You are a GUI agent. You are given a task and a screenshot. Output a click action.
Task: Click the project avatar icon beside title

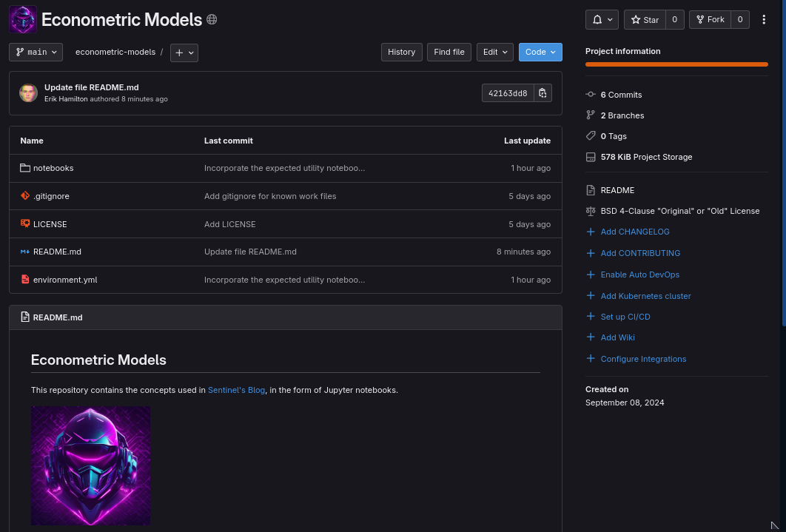pyautogui.click(x=23, y=20)
